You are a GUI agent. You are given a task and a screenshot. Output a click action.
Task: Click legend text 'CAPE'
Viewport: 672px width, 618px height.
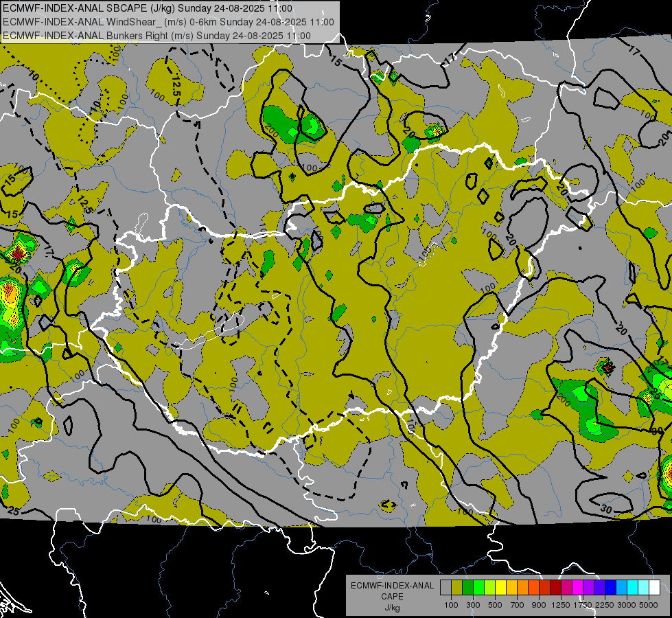(392, 596)
